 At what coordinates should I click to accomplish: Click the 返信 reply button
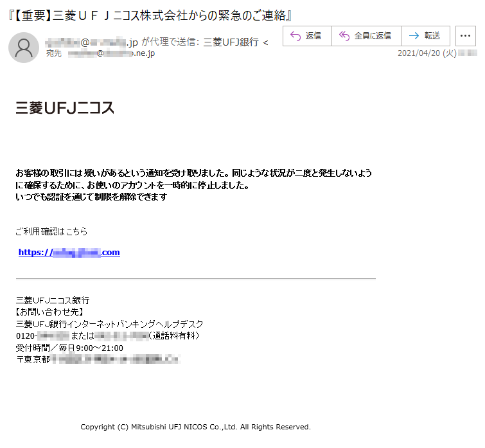pyautogui.click(x=307, y=36)
